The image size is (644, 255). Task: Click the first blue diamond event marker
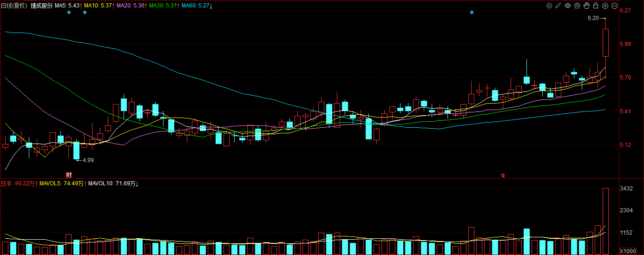(69, 12)
